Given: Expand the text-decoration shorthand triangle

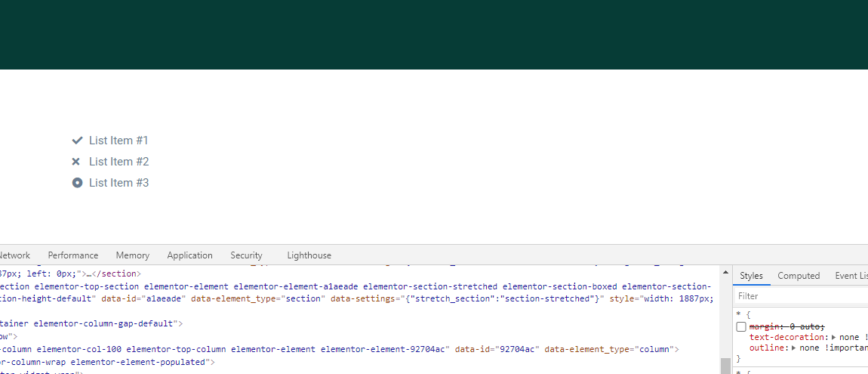Looking at the screenshot, I should coord(834,337).
